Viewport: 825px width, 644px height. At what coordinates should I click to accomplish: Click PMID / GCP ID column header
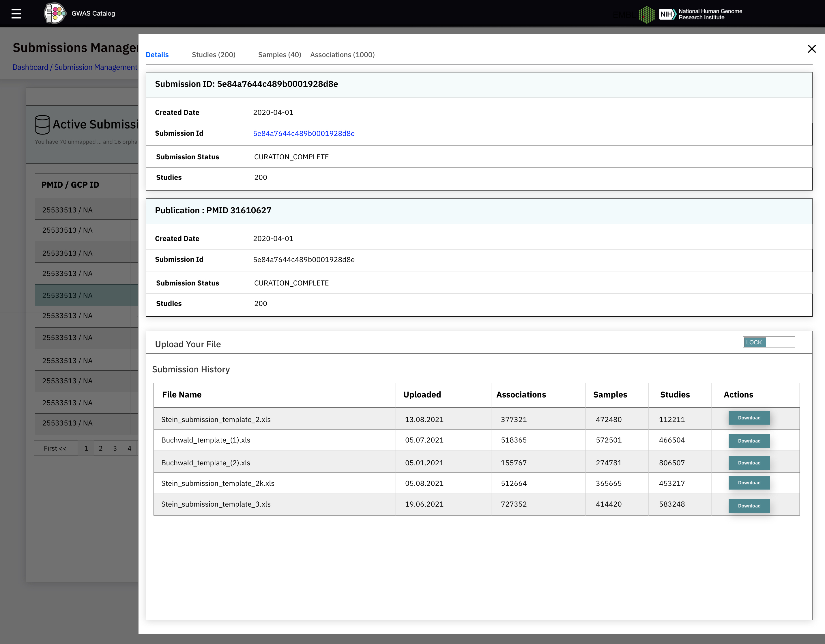coord(70,185)
